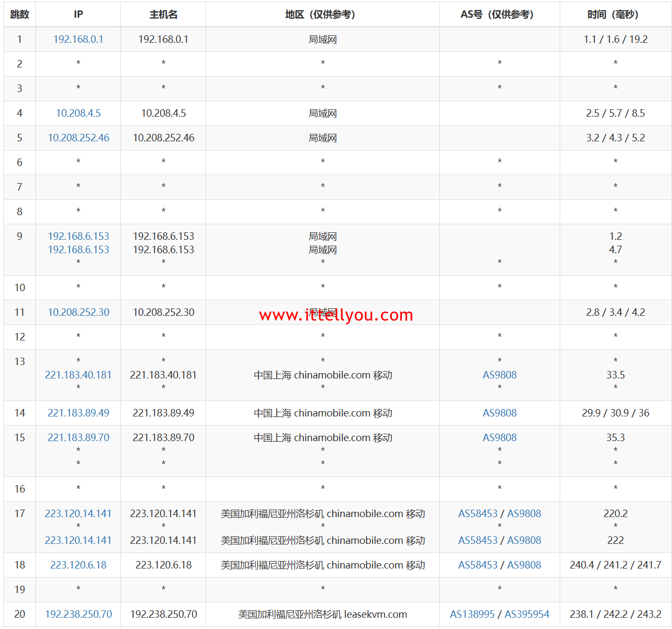The height and width of the screenshot is (629, 672).
Task: Open the AS9808 link in hop 18
Action: [524, 565]
